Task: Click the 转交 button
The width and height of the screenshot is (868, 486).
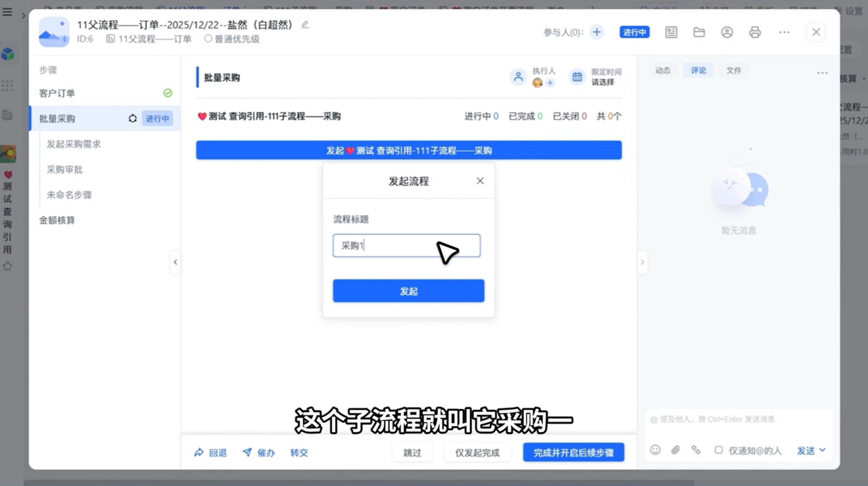Action: pyautogui.click(x=299, y=452)
